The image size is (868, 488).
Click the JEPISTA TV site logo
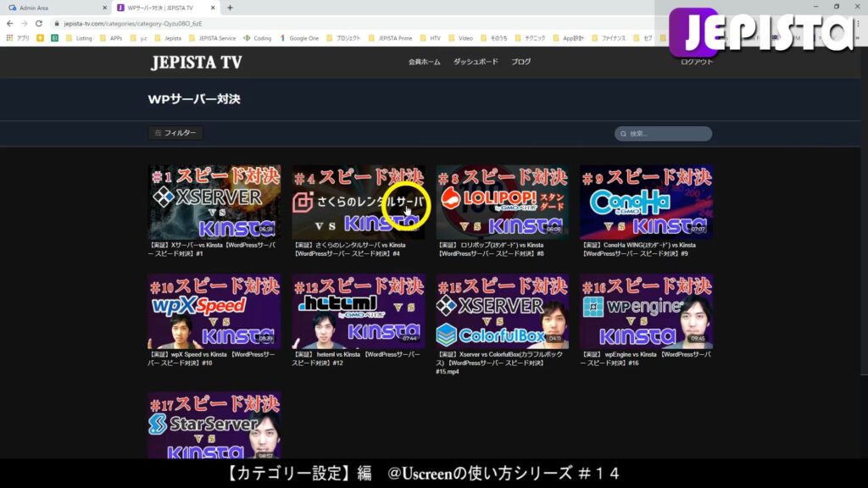point(197,63)
